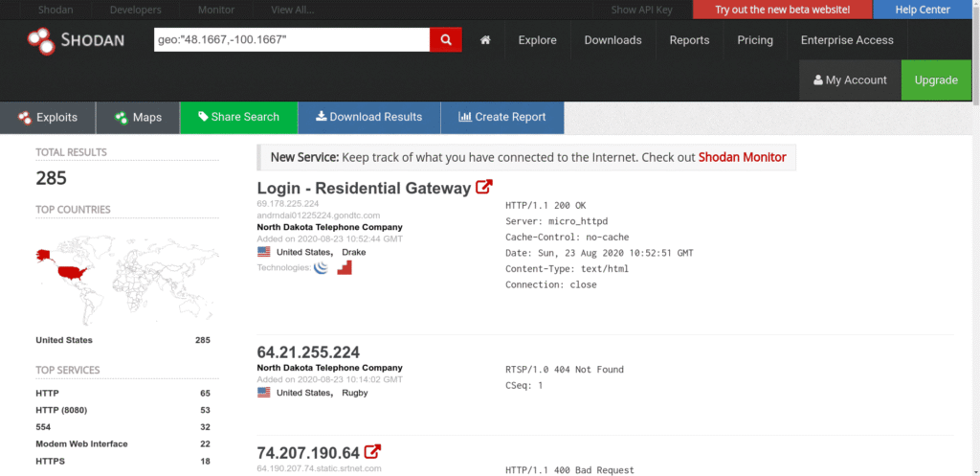Click United States in Rugby result
980x476 pixels.
pos(303,393)
